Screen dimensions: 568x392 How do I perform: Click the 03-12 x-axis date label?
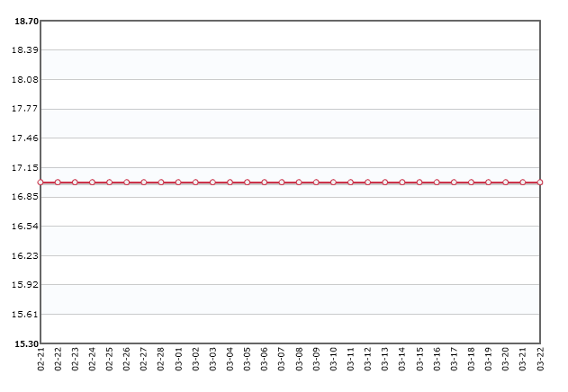point(368,359)
